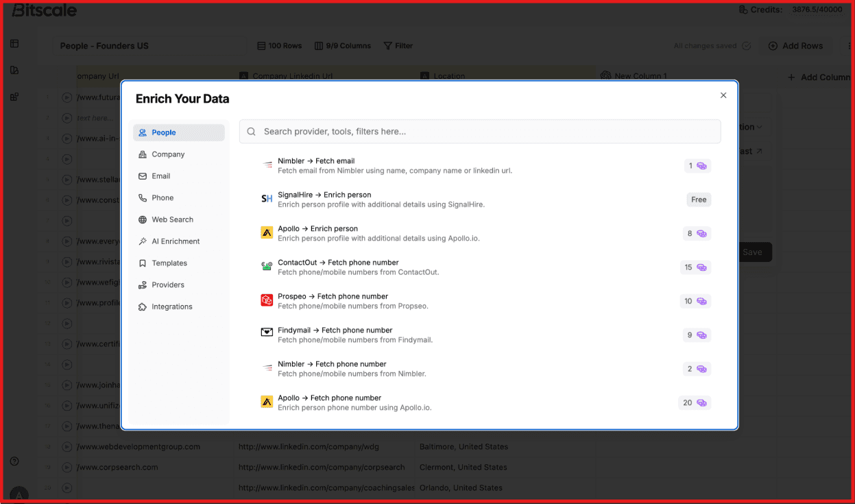Screen dimensions: 855x504
Task: Click the 100 Rows indicator
Action: [x=279, y=46]
